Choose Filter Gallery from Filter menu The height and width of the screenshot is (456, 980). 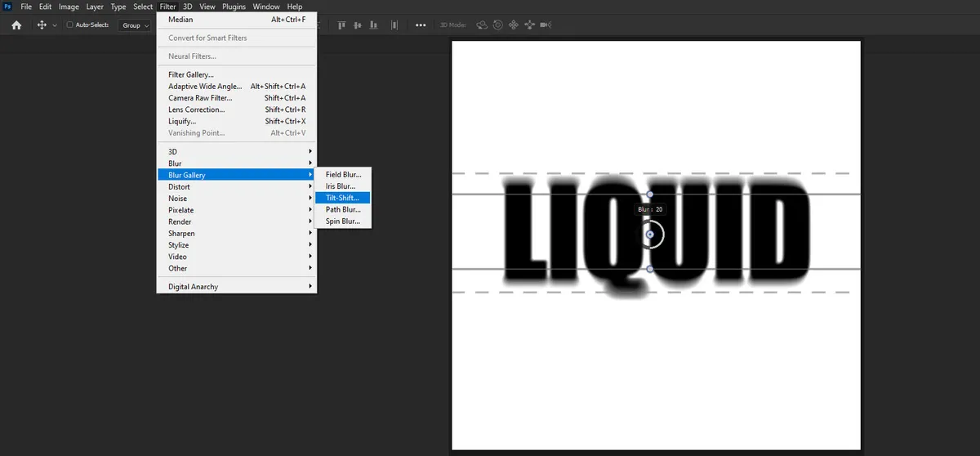237,75
